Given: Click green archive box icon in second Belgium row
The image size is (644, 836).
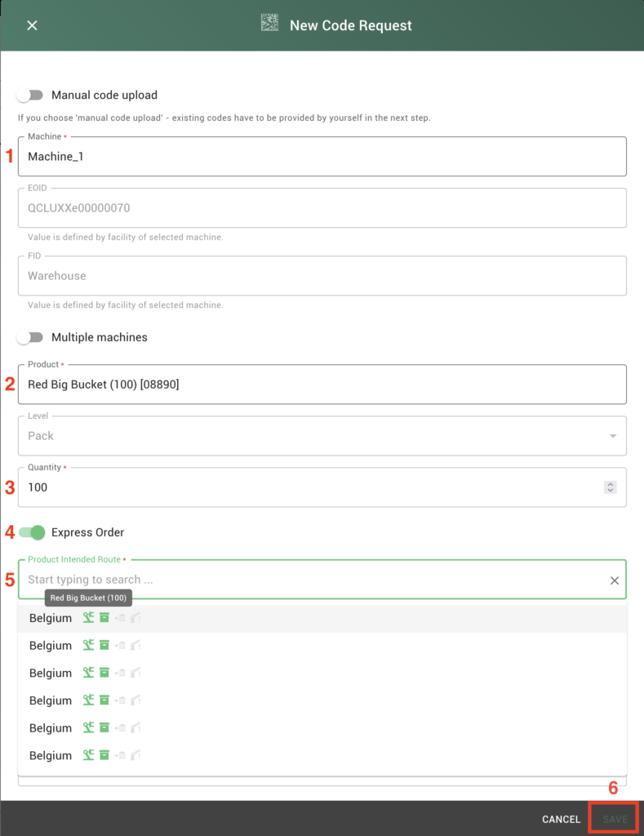Looking at the screenshot, I should click(104, 646).
